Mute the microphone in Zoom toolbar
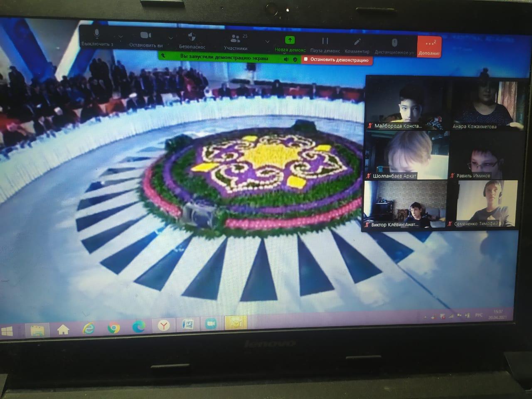Screen dimensions: 532x399 point(97,37)
